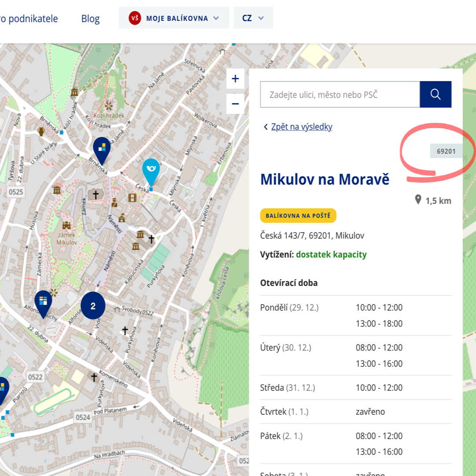Open the CZ language dropdown

253,18
